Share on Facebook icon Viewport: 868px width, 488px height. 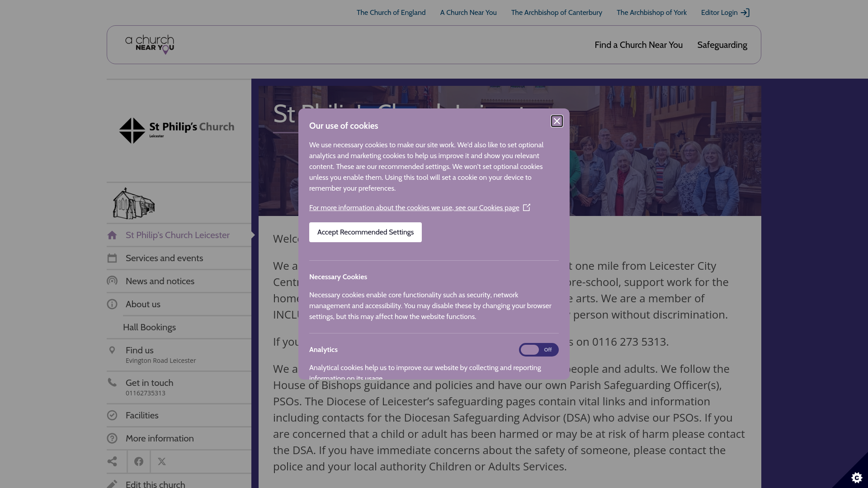[139, 461]
